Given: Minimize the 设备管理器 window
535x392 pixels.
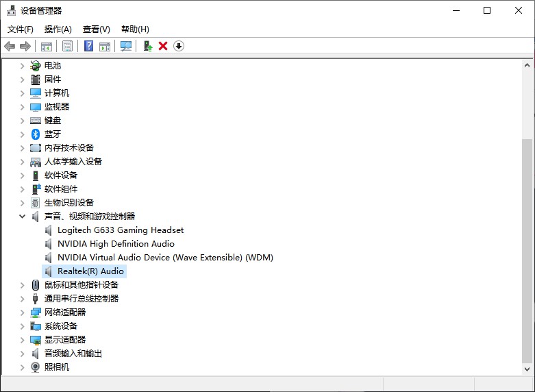Looking at the screenshot, I should coord(456,10).
